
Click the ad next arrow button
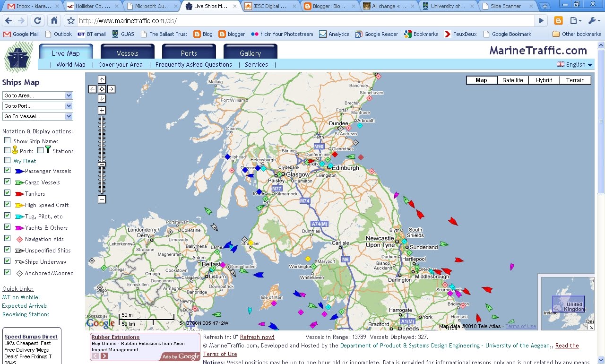[104, 356]
